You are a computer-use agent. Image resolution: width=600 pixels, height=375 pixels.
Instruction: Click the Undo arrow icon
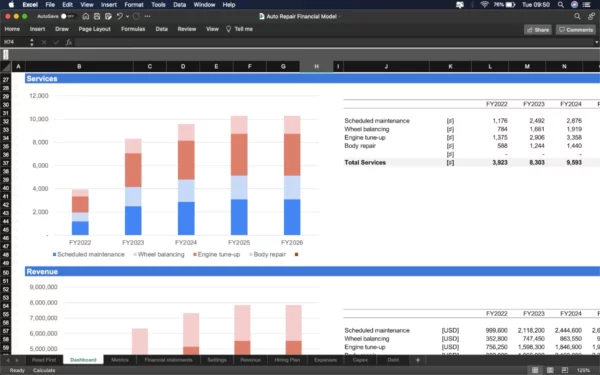[x=119, y=16]
